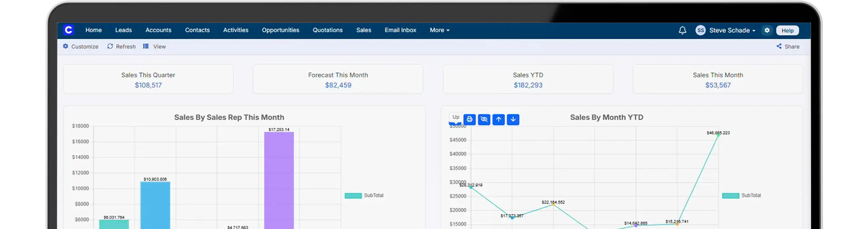This screenshot has height=229, width=868.
Task: Expand the More menu dropdown
Action: [439, 30]
